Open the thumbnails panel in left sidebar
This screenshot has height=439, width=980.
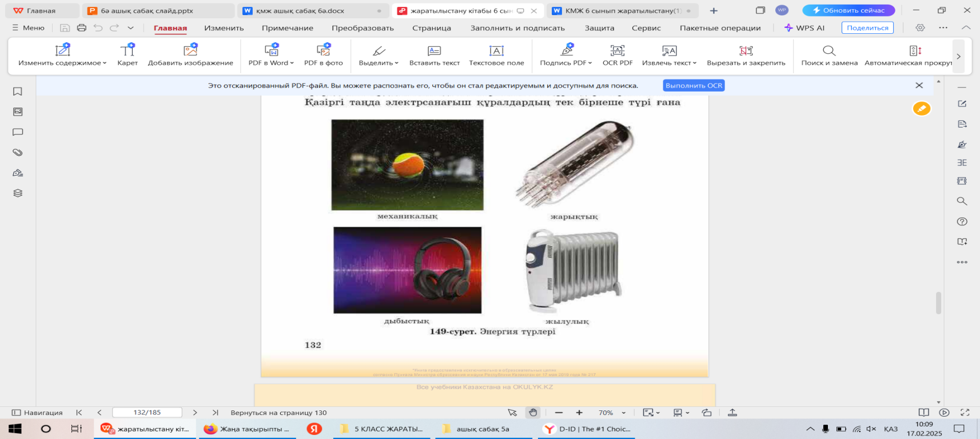18,112
